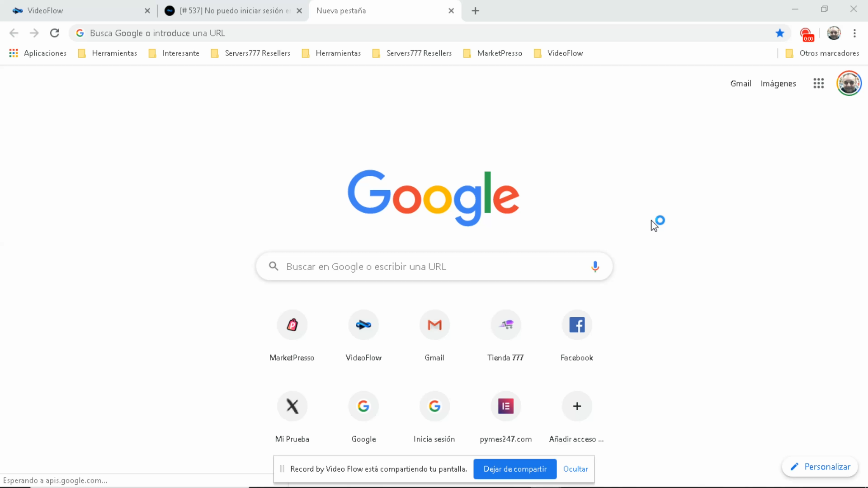Click Dejar de compartir button
The height and width of the screenshot is (488, 868).
(x=515, y=469)
